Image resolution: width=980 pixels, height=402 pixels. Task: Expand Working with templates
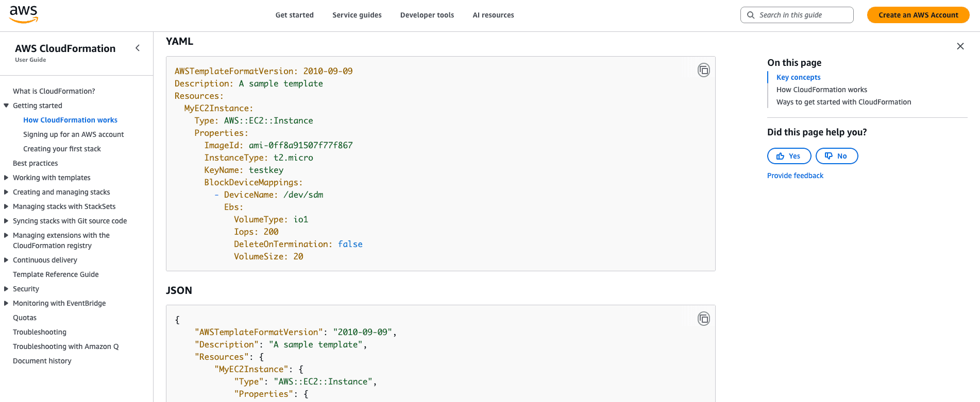(6, 178)
